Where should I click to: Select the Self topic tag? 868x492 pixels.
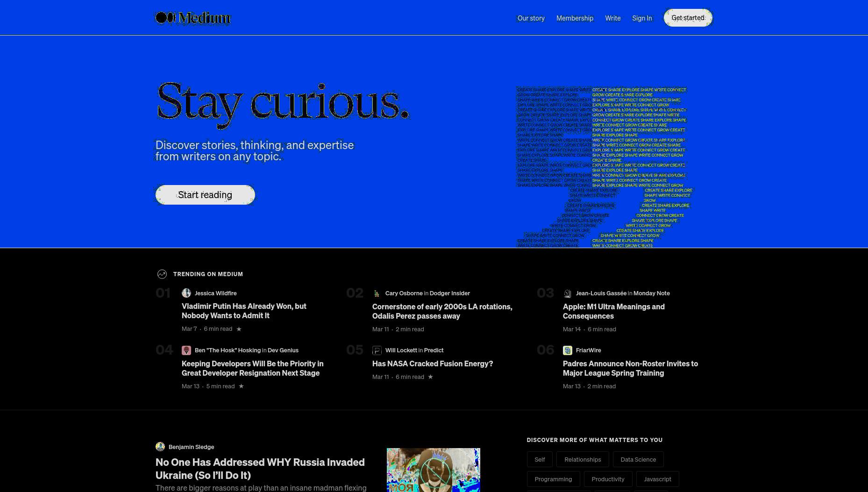pyautogui.click(x=540, y=459)
